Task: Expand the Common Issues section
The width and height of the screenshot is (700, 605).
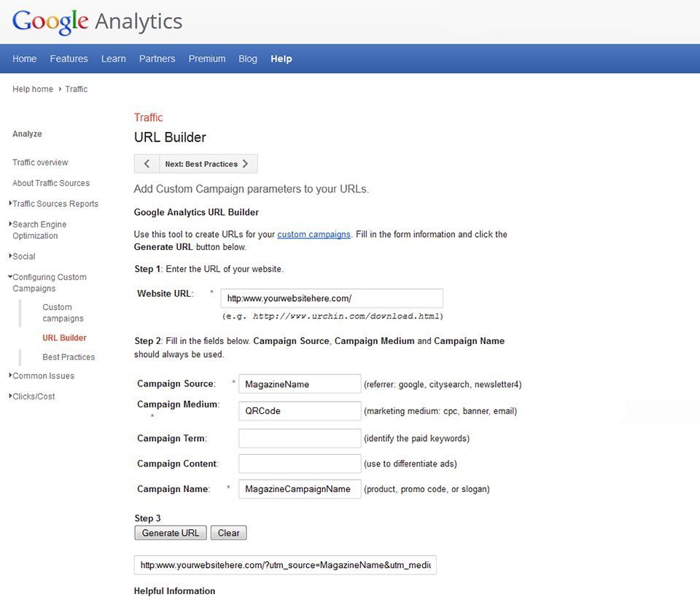Action: click(42, 375)
